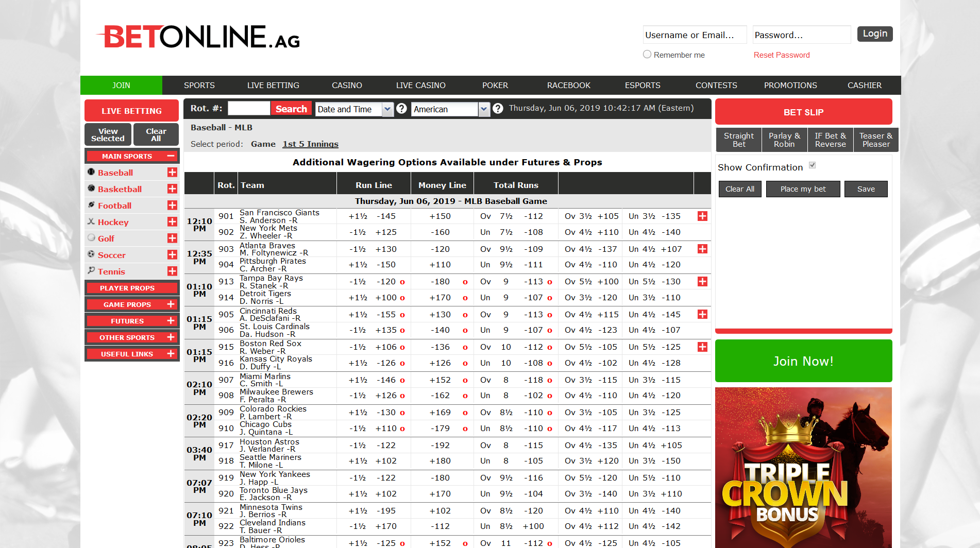980x548 pixels.
Task: Select the Straight Bet tab
Action: point(739,140)
